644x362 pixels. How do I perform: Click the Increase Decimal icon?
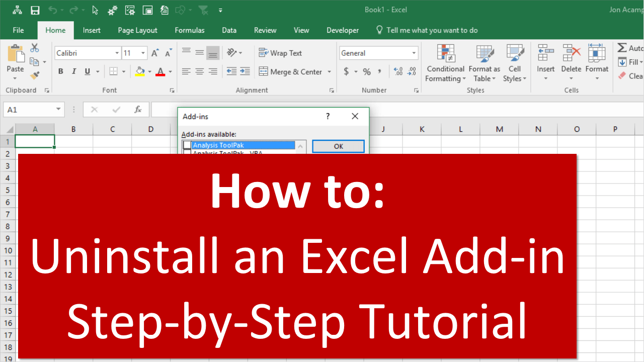[x=397, y=71]
